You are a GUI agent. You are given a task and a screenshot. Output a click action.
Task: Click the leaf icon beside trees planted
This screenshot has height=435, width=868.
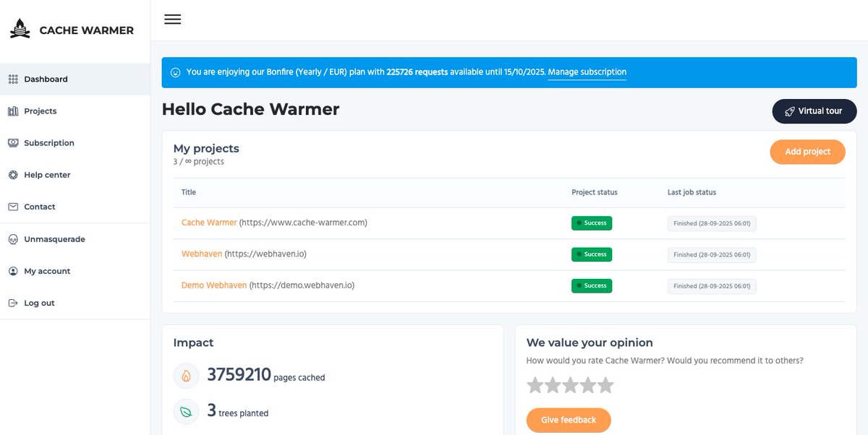[186, 412]
